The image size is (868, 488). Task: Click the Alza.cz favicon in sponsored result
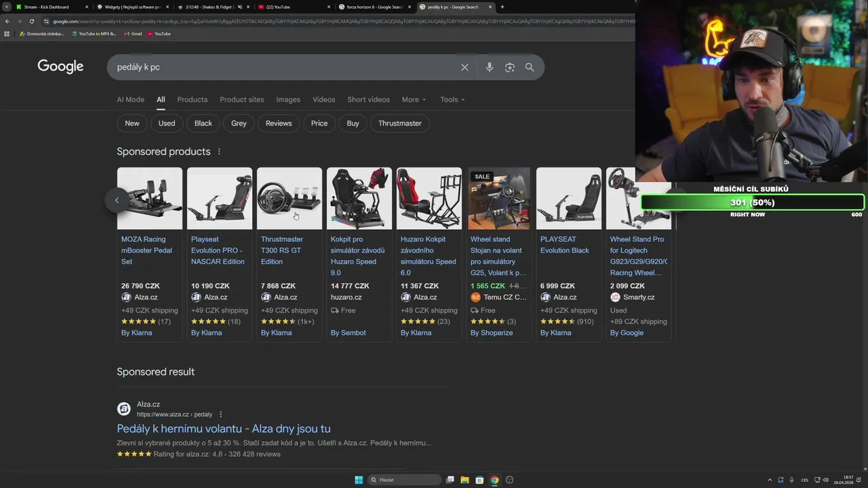123,409
